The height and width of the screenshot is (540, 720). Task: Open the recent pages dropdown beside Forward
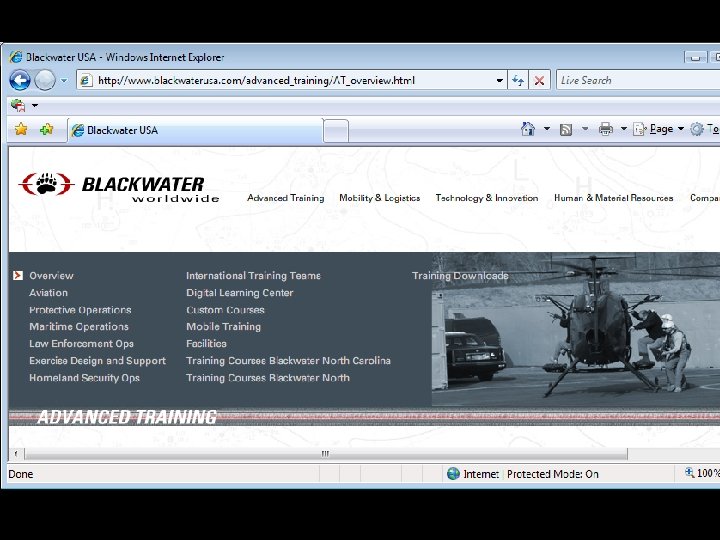click(x=64, y=80)
